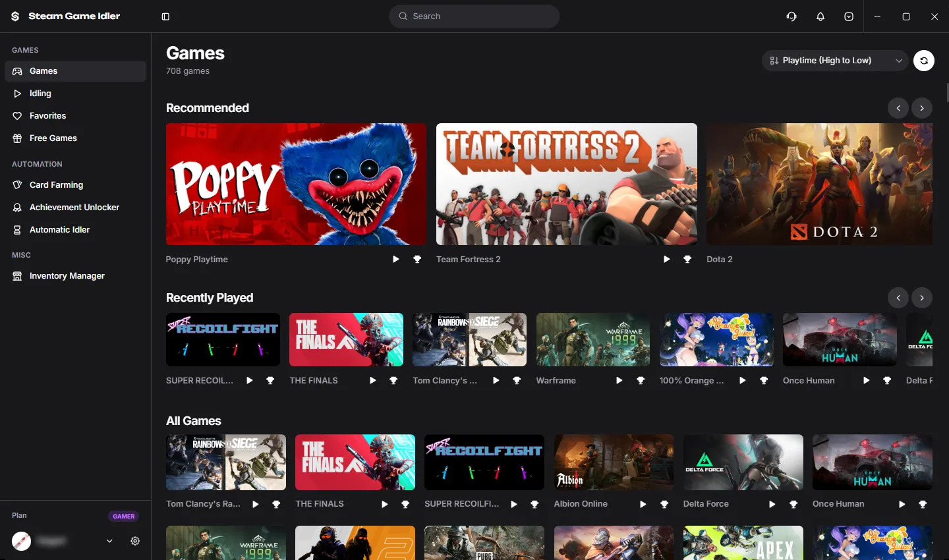Show previous Recently Played games
Viewport: 949px width, 560px height.
[x=898, y=298]
